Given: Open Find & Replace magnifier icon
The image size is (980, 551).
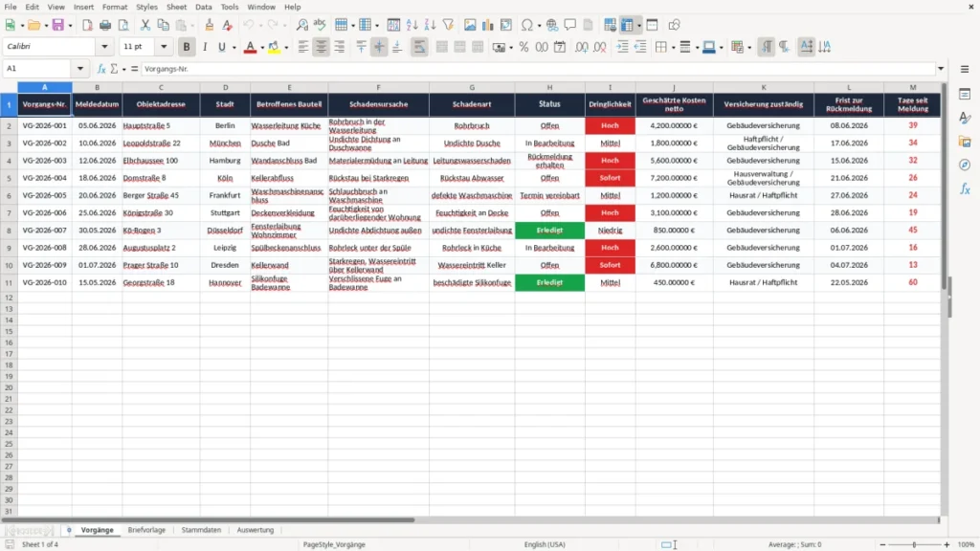Looking at the screenshot, I should pos(301,25).
